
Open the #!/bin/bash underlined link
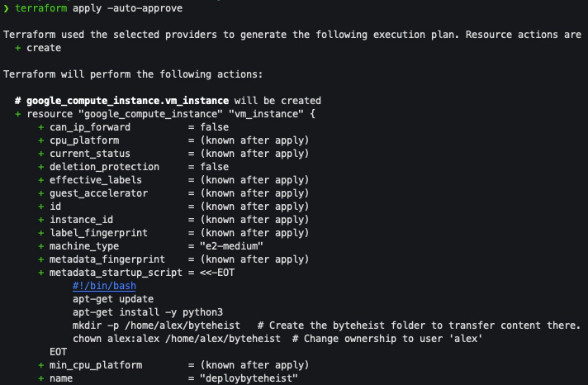[103, 286]
